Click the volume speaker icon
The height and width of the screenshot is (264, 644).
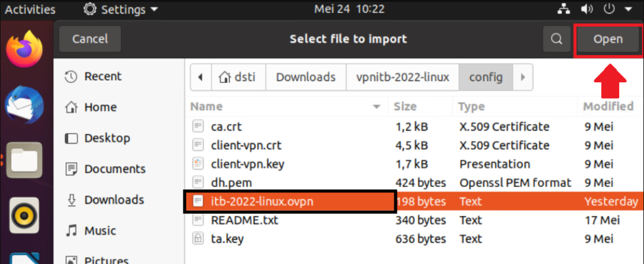pyautogui.click(x=587, y=9)
